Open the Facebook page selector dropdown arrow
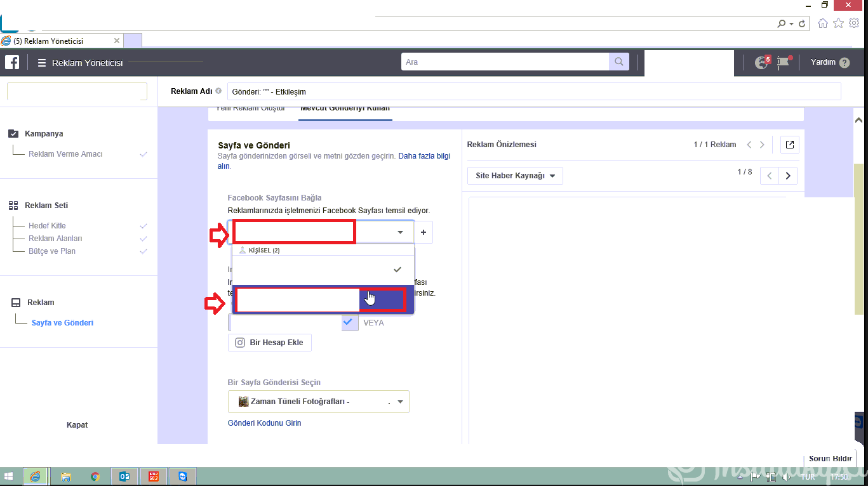 tap(400, 232)
